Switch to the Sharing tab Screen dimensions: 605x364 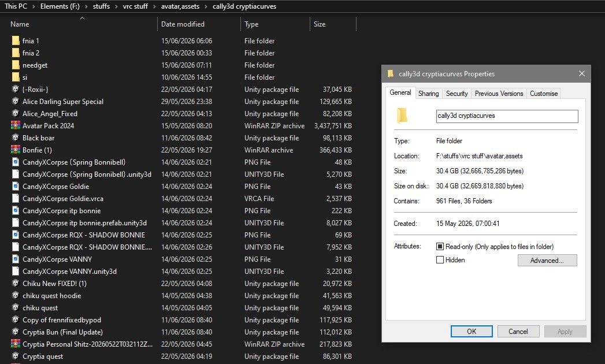[428, 94]
